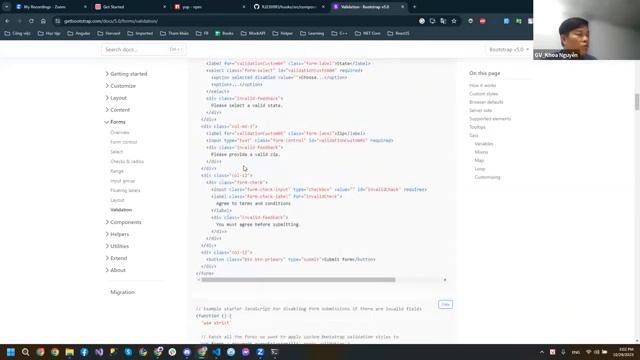Viewport: 640px width, 360px height.
Task: Expand the Extend sidebar section
Action: tap(116, 258)
